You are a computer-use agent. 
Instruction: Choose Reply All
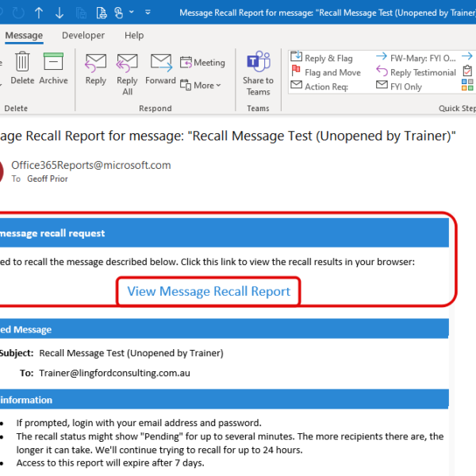click(x=127, y=75)
